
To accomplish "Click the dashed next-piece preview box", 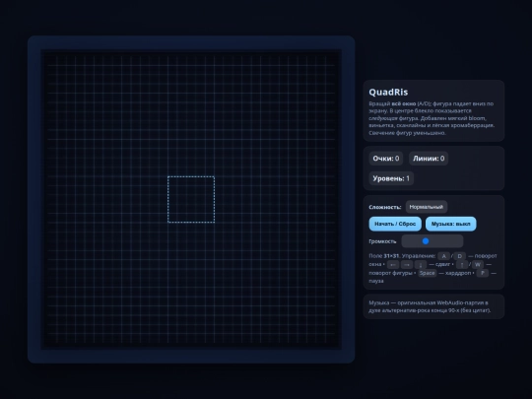I will [x=191, y=199].
